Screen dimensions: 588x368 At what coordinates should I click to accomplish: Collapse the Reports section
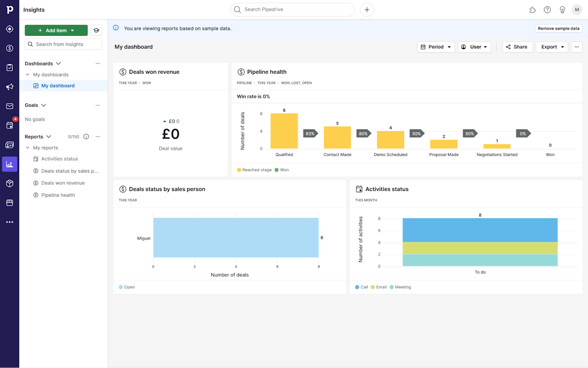[x=49, y=137]
